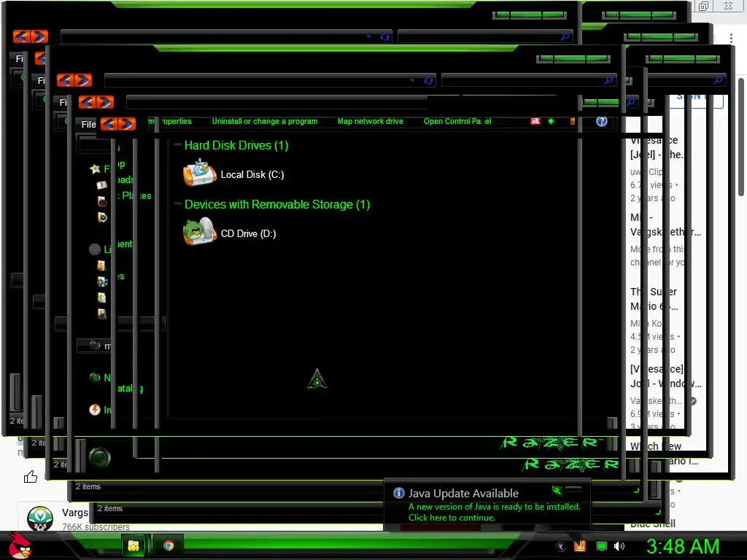Screen dimensions: 747x560
Task: Click the 'Click here to continue' message
Action: 452,518
